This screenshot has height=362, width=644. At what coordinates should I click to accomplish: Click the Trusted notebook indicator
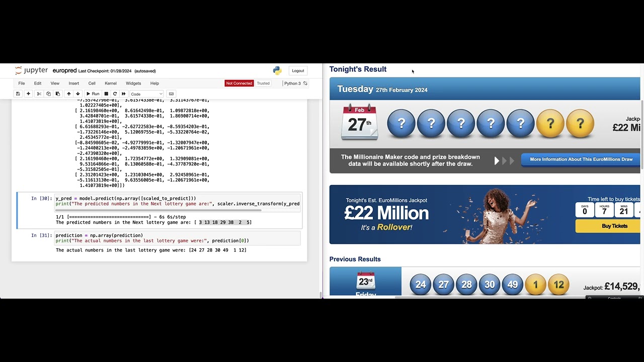pyautogui.click(x=263, y=83)
